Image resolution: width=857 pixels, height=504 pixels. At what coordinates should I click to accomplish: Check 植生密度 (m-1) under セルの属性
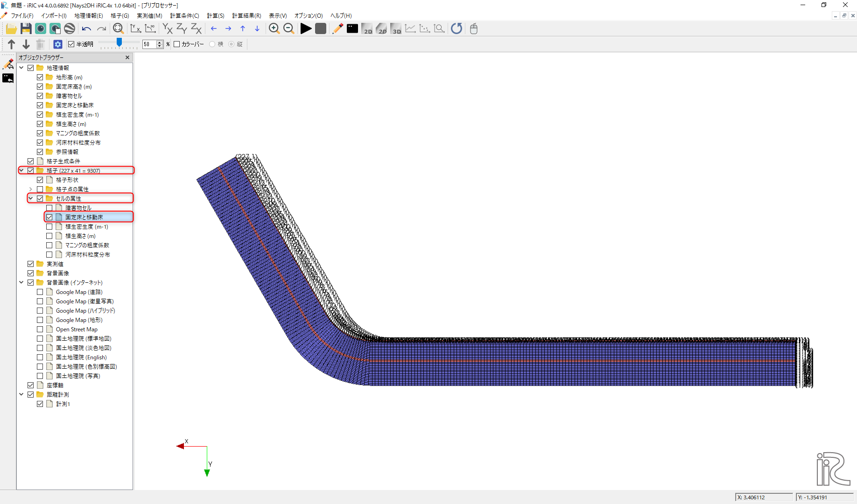click(49, 227)
